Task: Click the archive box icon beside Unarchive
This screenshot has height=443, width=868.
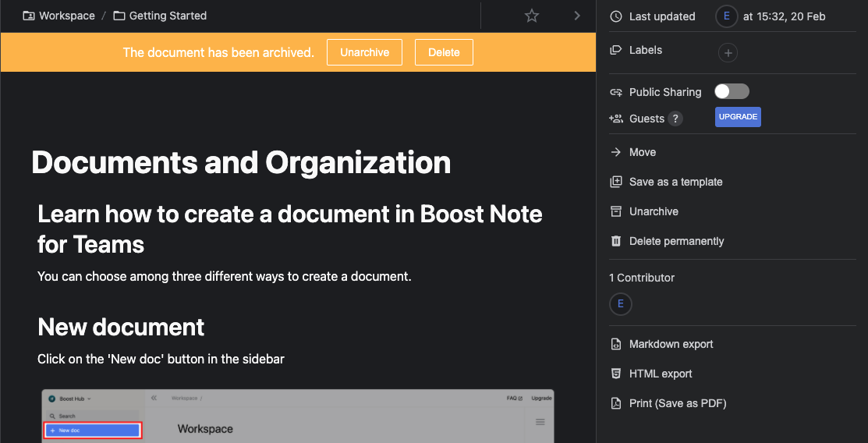Action: click(615, 211)
